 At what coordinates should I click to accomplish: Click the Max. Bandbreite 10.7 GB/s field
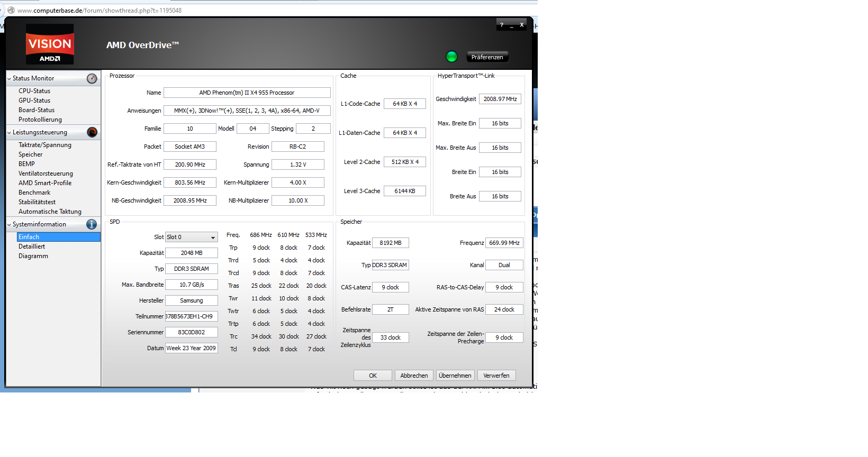coord(192,285)
